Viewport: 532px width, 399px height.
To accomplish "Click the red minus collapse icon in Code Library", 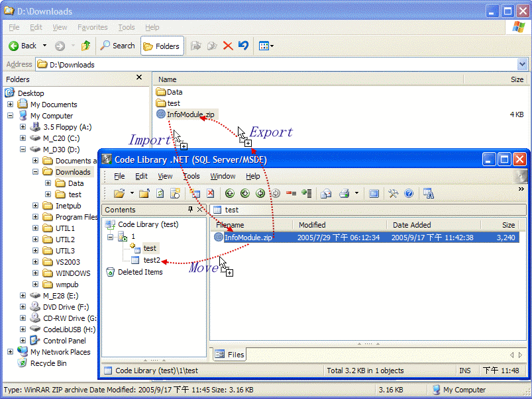I will click(x=291, y=194).
